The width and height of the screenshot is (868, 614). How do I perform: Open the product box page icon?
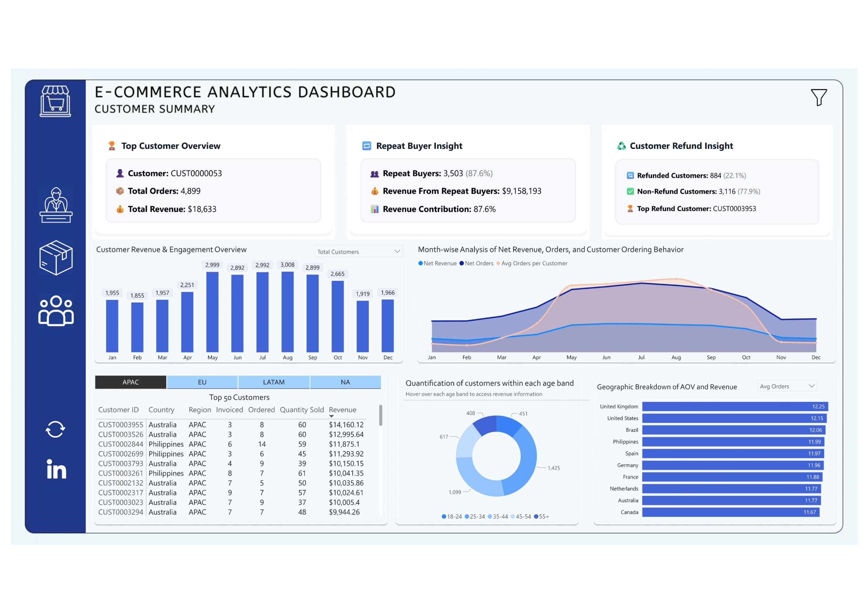point(56,257)
